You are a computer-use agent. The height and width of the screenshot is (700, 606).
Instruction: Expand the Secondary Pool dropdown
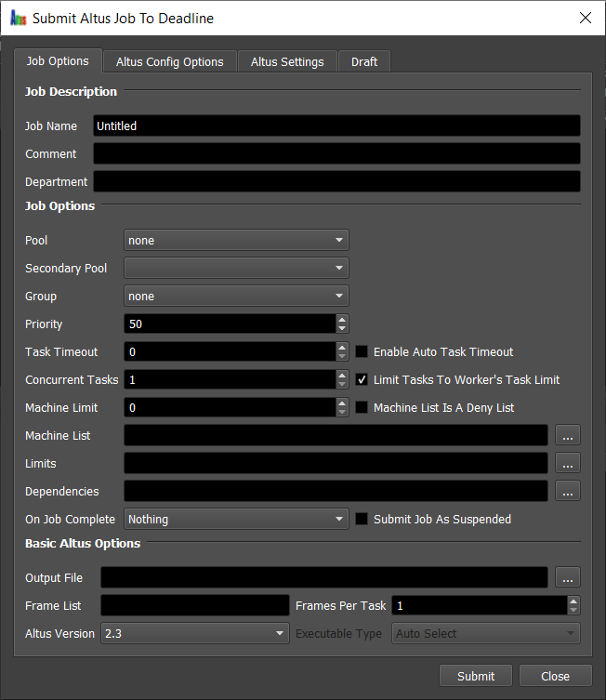pyautogui.click(x=236, y=268)
